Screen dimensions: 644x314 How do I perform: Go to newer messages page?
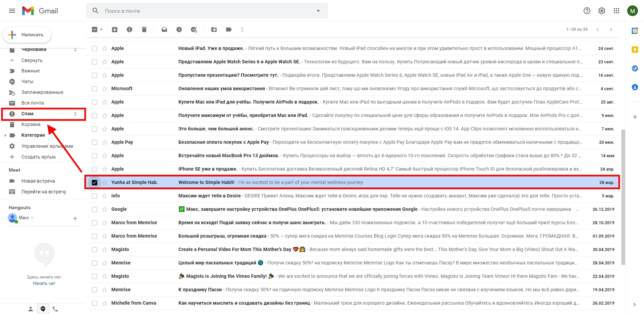598,29
